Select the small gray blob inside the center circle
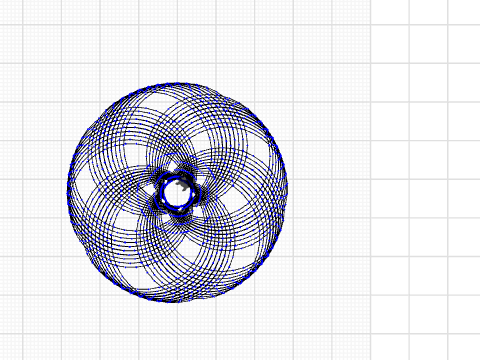The width and height of the screenshot is (480, 360). [x=183, y=184]
